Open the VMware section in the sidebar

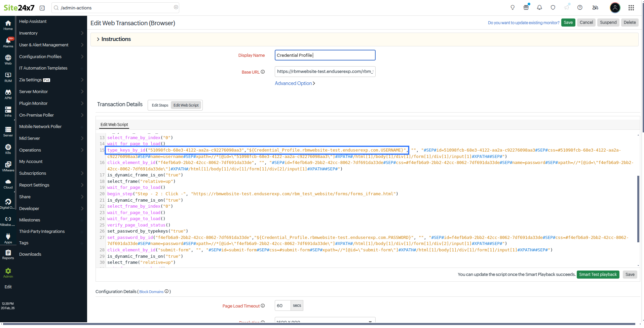(x=8, y=165)
